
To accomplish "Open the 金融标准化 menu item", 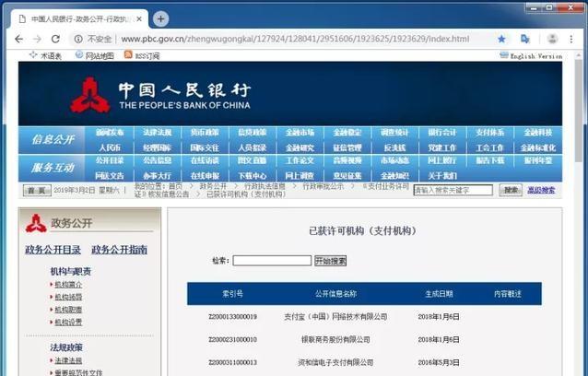I will [x=537, y=147].
